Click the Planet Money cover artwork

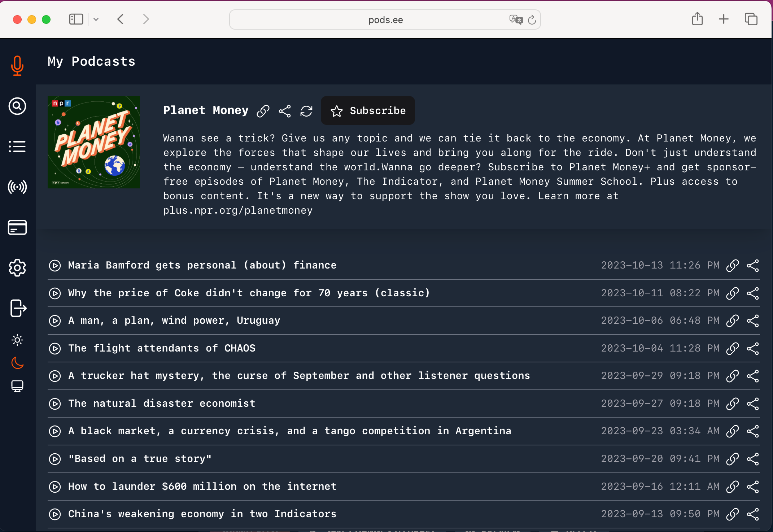(x=94, y=142)
